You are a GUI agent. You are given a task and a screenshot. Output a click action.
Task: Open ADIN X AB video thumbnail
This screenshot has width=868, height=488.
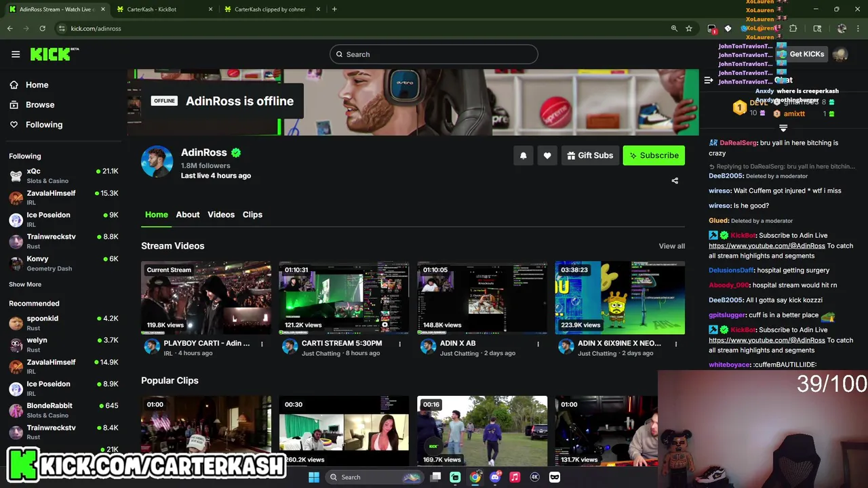click(482, 298)
